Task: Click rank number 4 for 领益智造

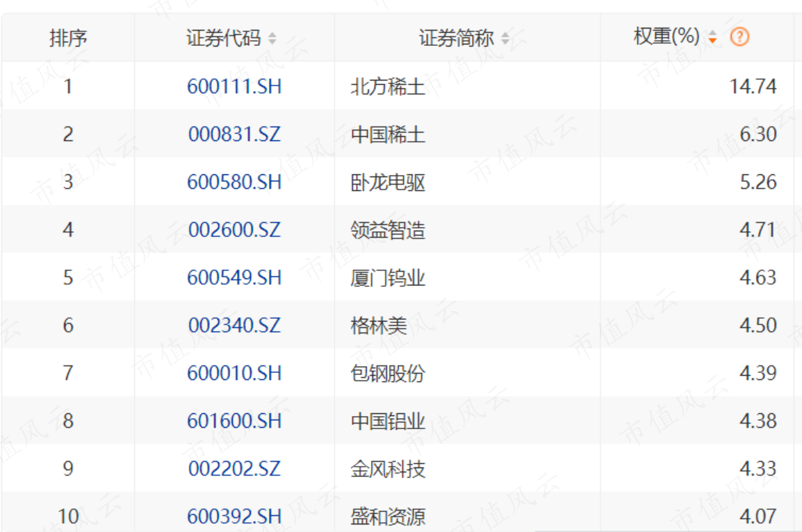Action: coord(68,230)
